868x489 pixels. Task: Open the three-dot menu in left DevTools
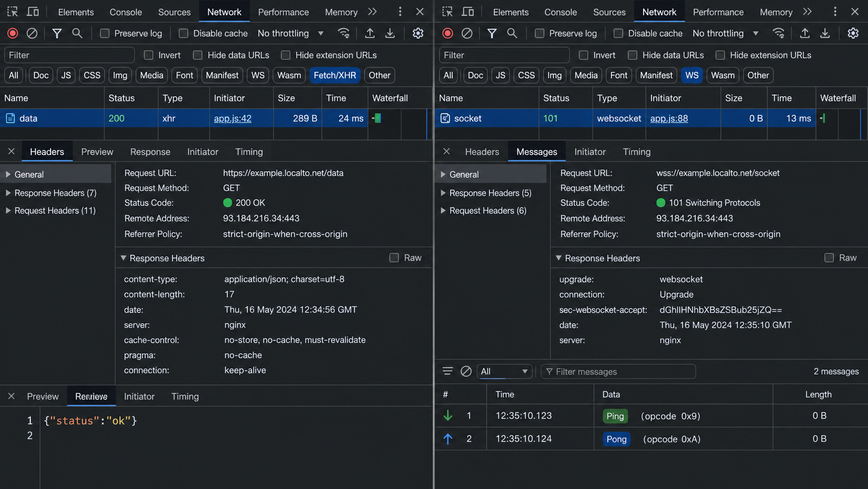pos(400,11)
